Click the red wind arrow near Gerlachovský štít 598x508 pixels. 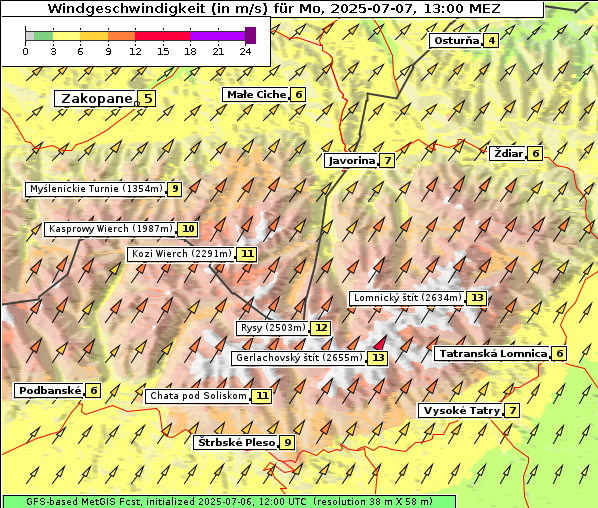380,343
